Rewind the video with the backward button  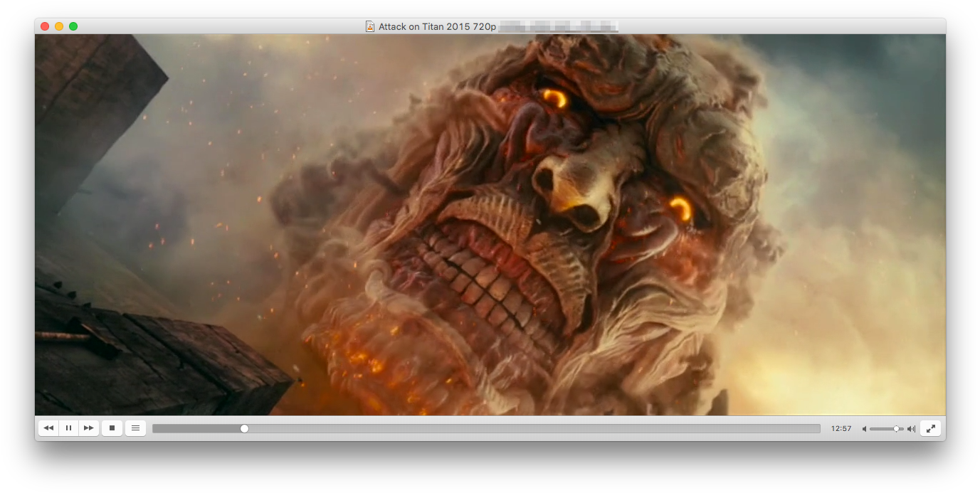(x=48, y=428)
